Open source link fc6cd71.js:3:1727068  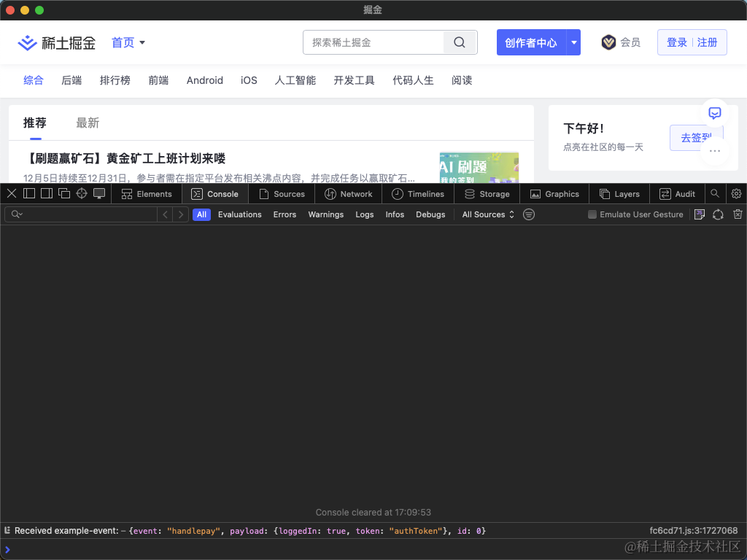click(693, 531)
